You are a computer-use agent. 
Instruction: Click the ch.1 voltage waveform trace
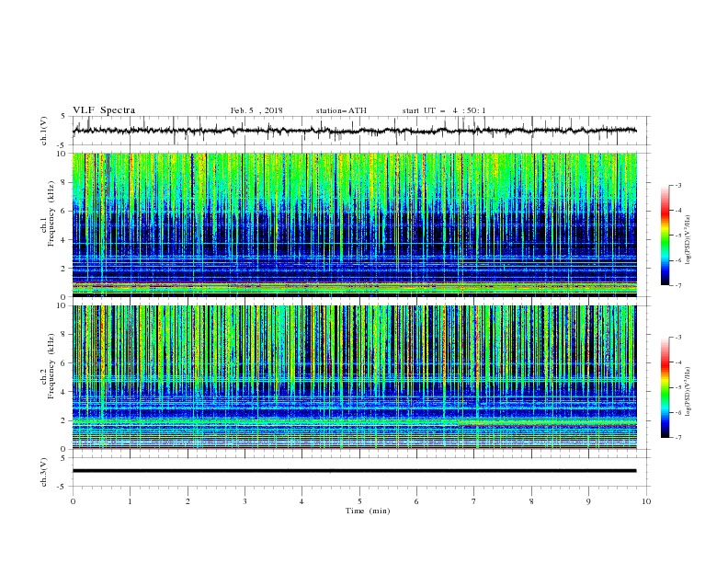pos(354,131)
